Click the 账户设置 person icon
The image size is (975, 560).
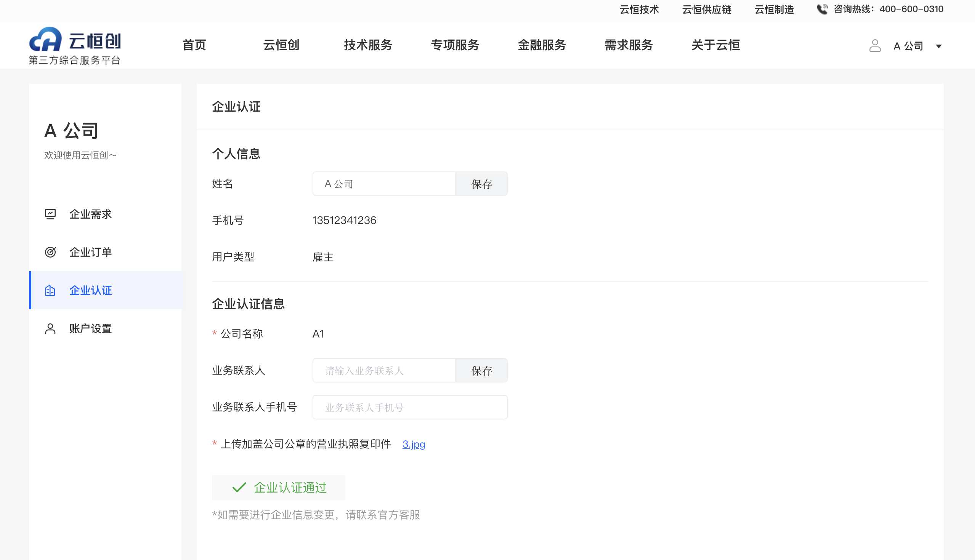point(50,328)
